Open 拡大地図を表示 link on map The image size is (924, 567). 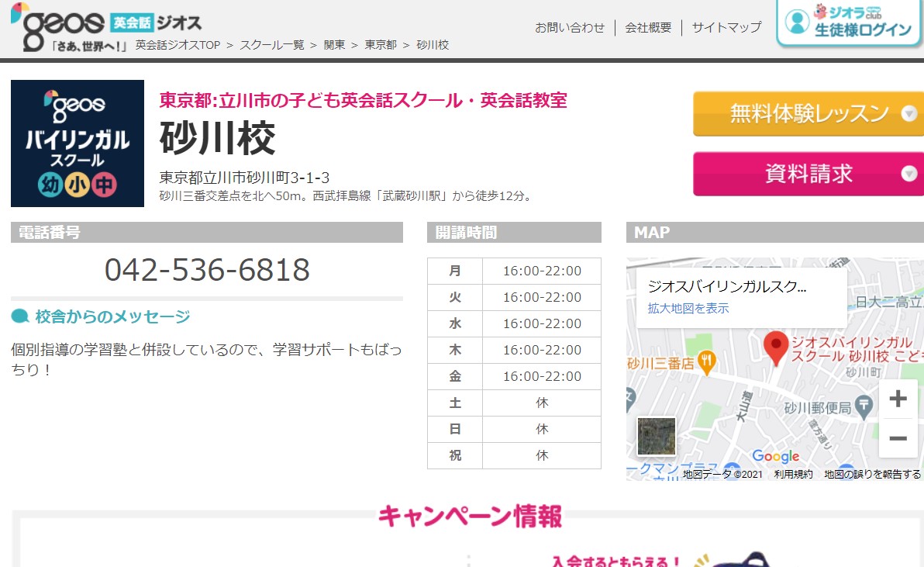pos(688,308)
